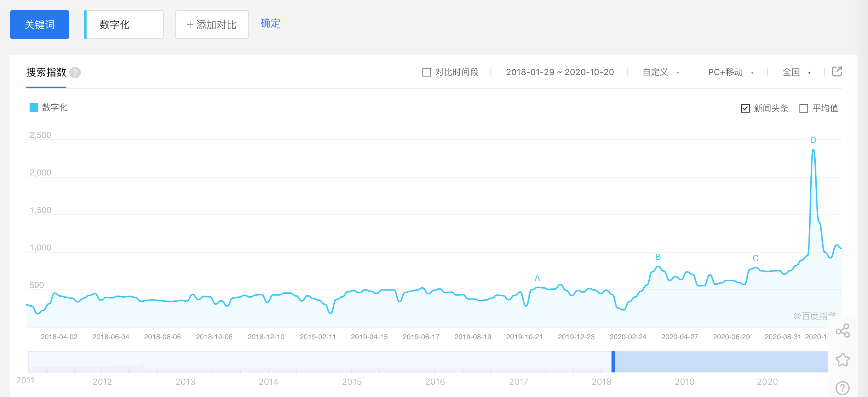Click news marker A on chart
The image size is (868, 397).
(x=537, y=278)
